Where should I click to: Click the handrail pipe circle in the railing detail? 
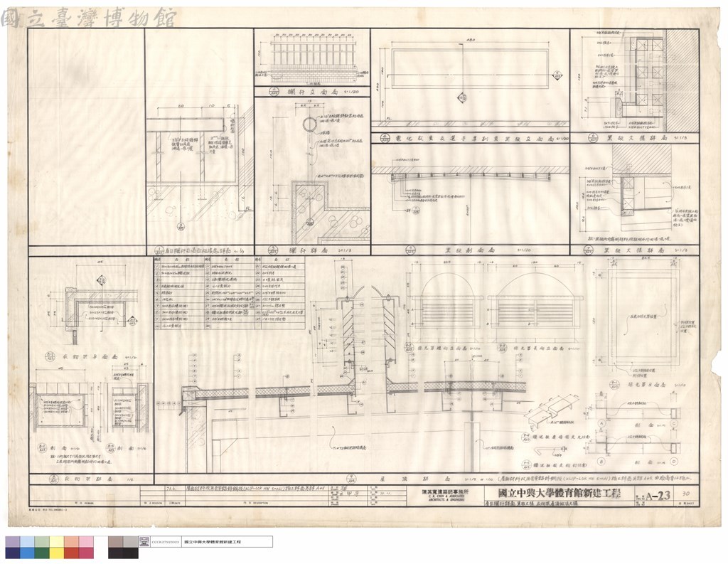coord(310,124)
